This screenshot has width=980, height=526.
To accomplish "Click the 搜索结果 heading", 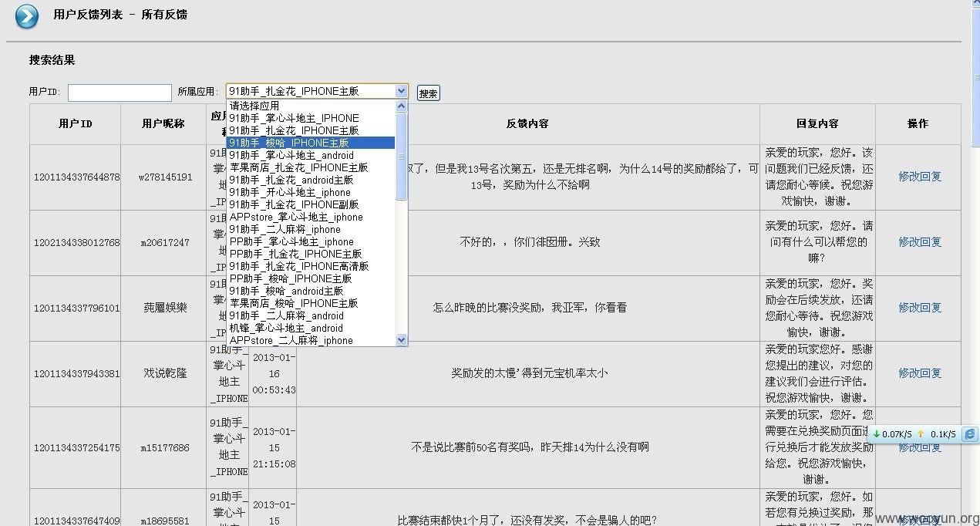I will click(x=52, y=60).
